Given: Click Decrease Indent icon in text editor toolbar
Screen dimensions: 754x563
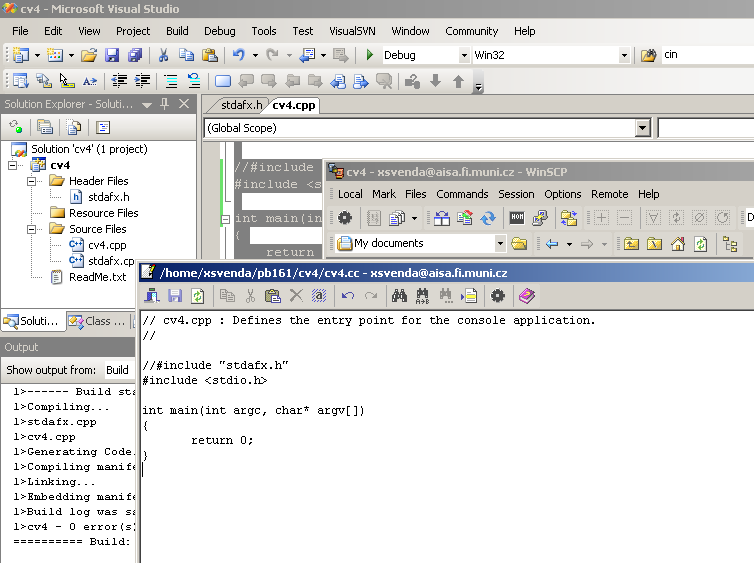Looking at the screenshot, I should 119,81.
